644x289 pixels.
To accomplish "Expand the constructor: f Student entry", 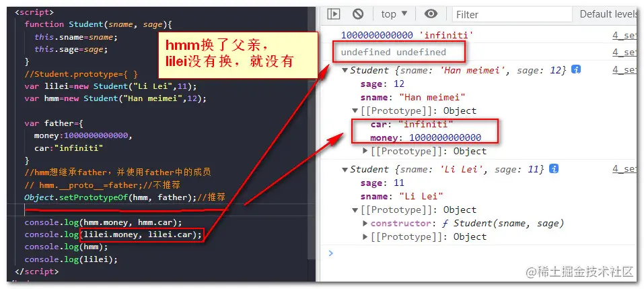I will click(365, 224).
